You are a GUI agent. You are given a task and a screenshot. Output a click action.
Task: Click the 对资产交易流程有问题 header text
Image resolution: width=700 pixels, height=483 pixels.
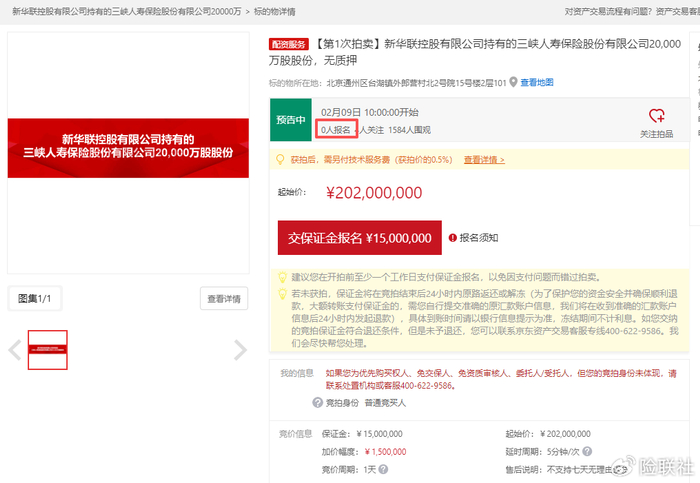point(608,11)
